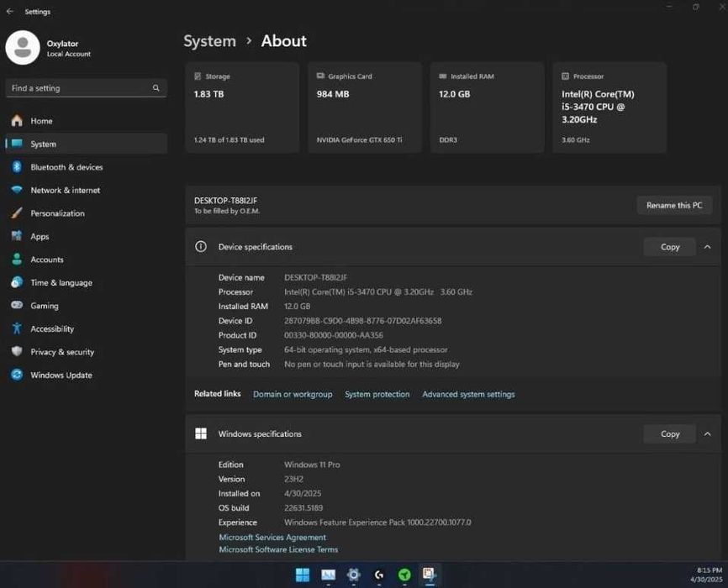This screenshot has height=588, width=728.
Task: Select Accounts in the sidebar
Action: (x=47, y=260)
